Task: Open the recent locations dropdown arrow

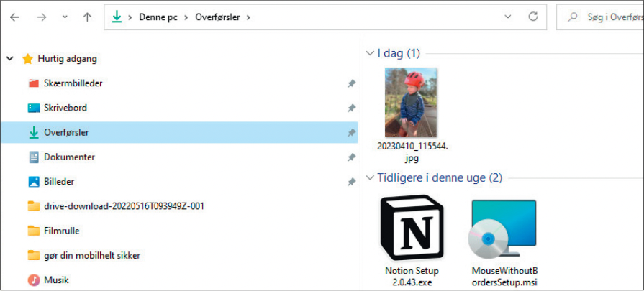Action: point(65,17)
